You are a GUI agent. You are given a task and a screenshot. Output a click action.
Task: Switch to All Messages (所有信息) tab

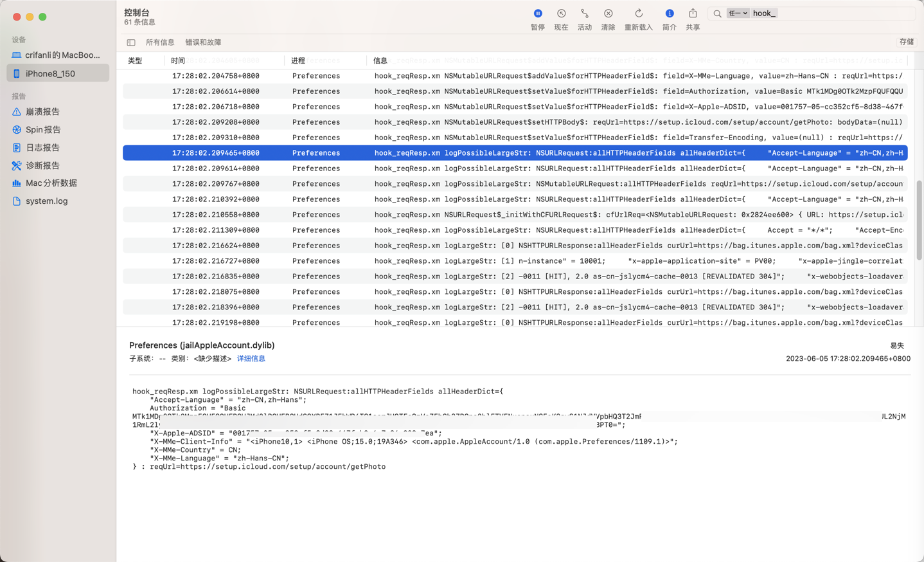point(160,42)
